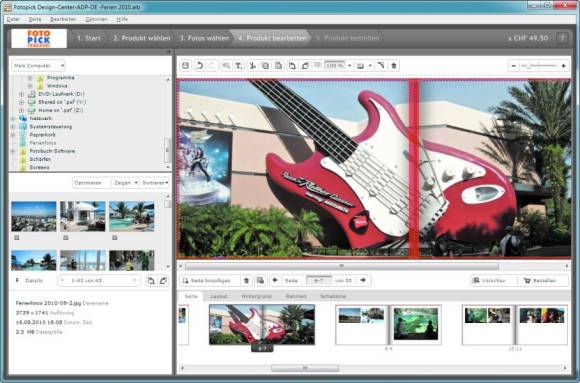Select the Fotobuch-Software folder

[x=52, y=151]
